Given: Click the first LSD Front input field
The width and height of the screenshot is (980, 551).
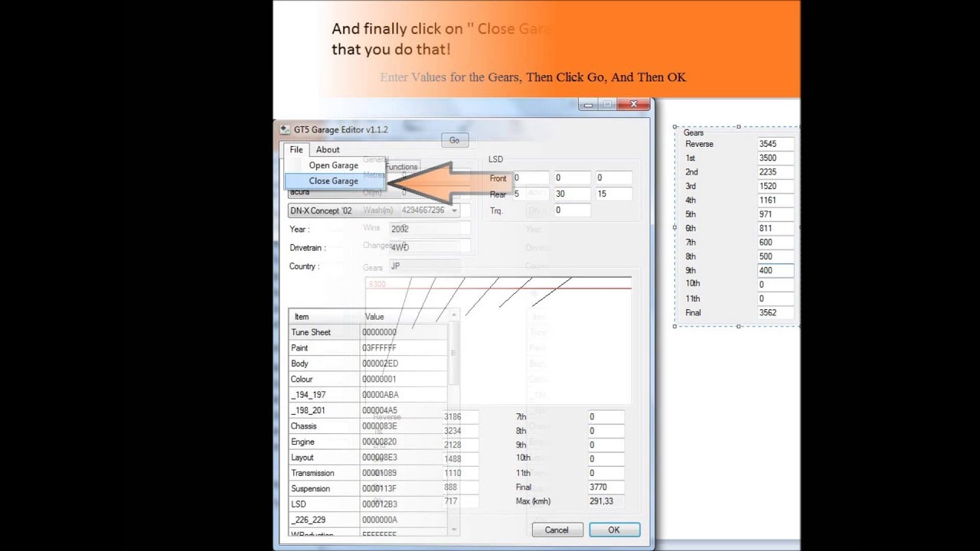Looking at the screenshot, I should (x=530, y=178).
